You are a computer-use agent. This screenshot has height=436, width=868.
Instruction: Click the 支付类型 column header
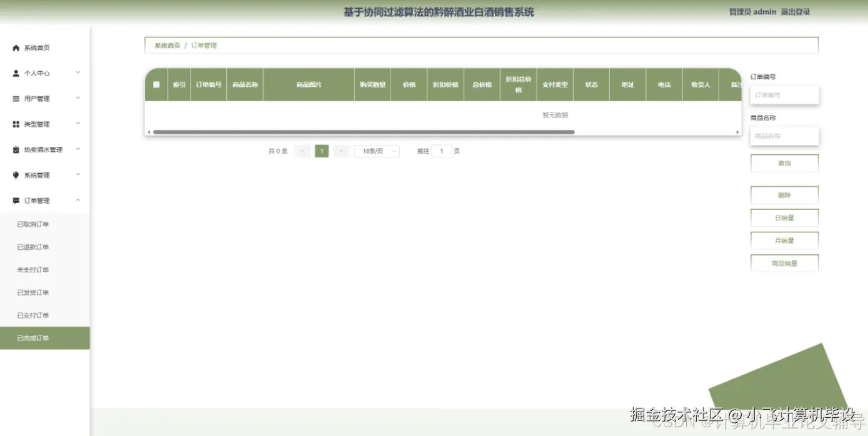pos(555,84)
